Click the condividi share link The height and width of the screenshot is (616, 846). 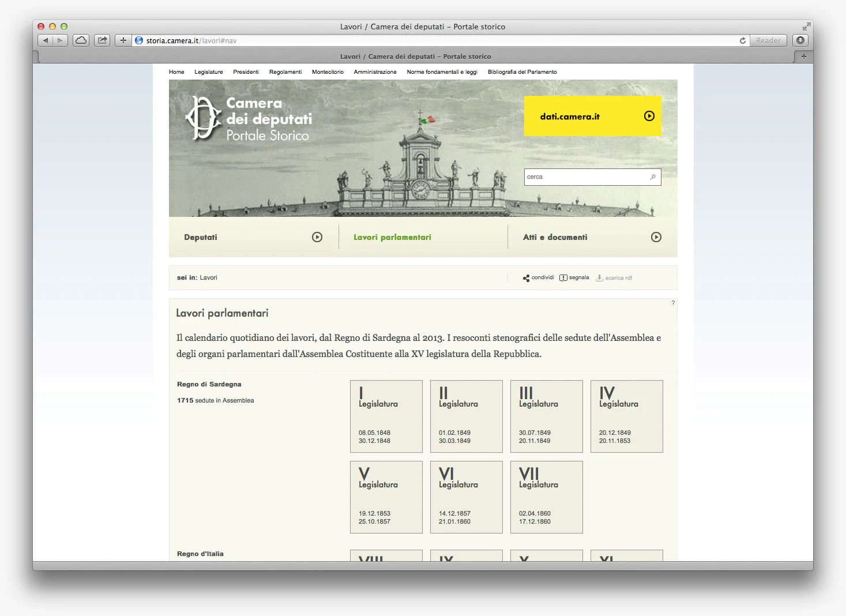tap(539, 278)
